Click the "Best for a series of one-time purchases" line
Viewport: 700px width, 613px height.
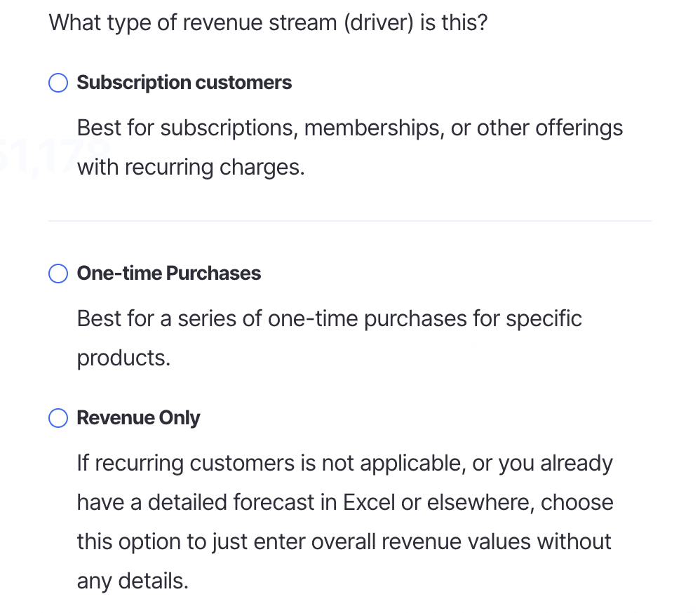(x=329, y=318)
